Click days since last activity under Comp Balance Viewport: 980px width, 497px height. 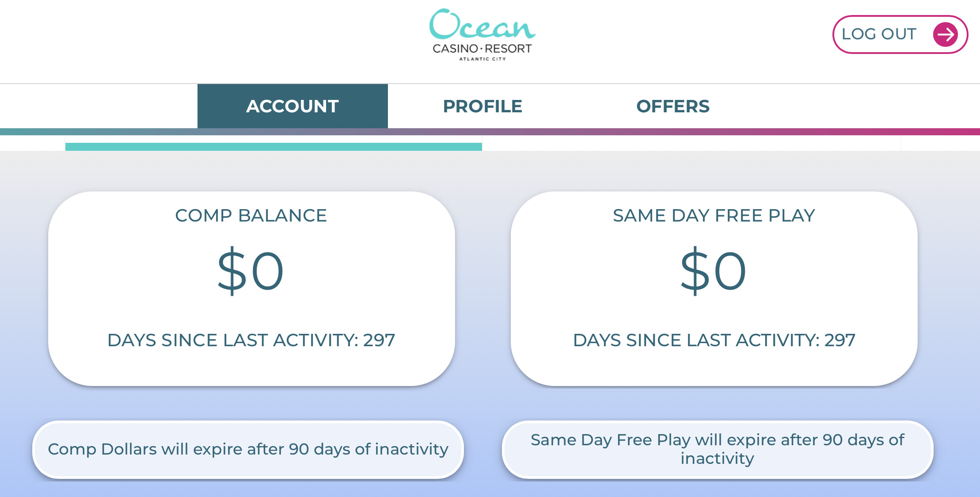point(251,340)
